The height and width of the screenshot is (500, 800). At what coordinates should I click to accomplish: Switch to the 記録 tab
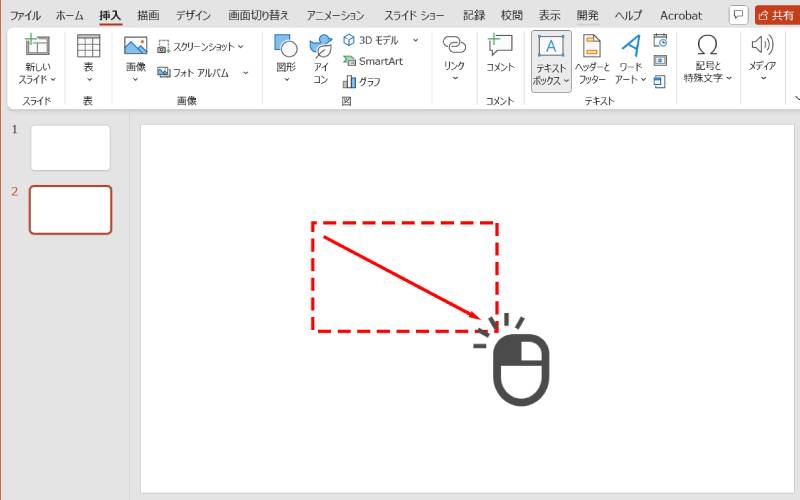(474, 15)
